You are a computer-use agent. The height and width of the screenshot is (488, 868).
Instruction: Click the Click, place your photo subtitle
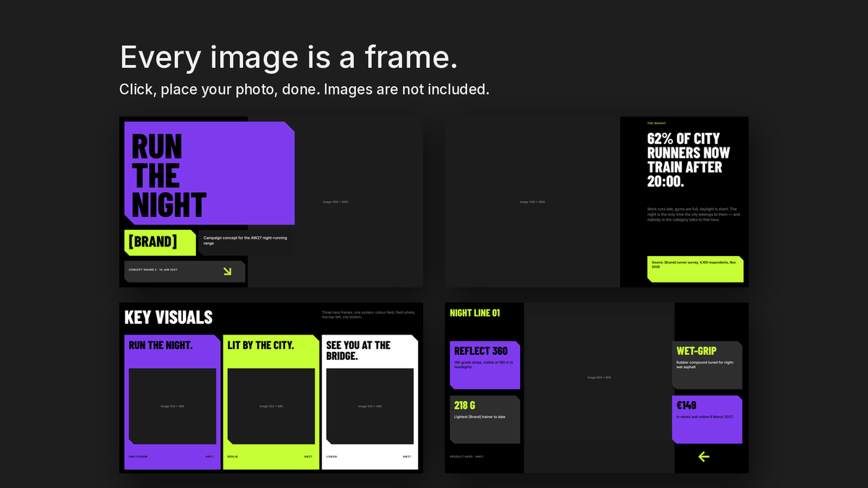(305, 90)
